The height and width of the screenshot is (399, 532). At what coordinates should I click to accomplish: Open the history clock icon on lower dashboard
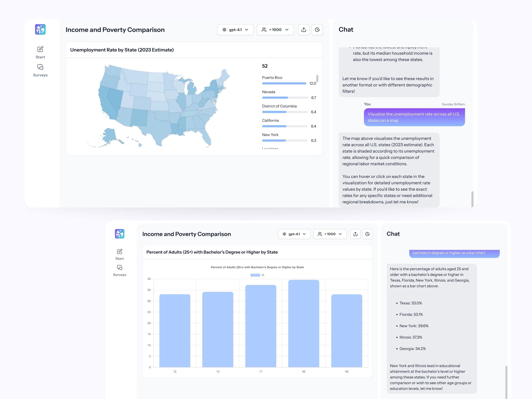(367, 234)
